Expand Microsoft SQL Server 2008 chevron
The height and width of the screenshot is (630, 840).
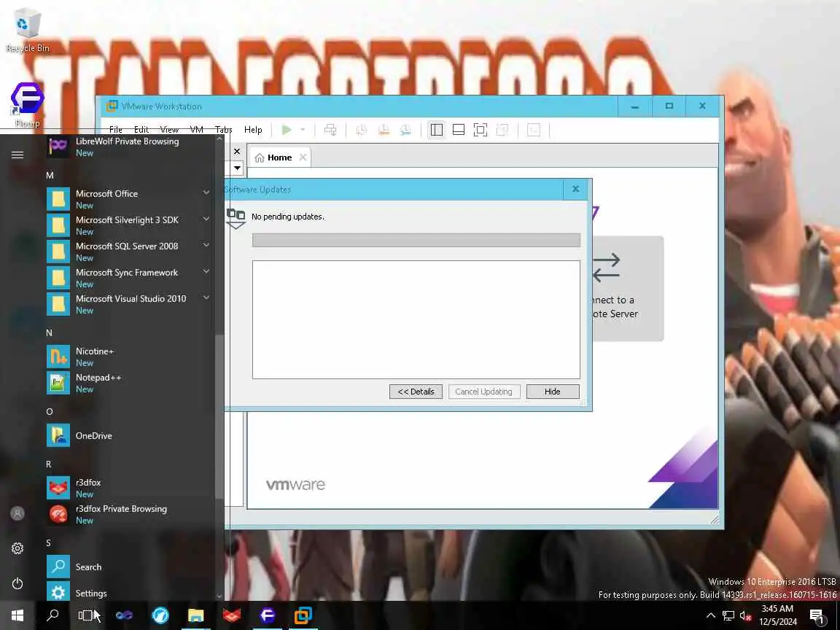(x=206, y=245)
